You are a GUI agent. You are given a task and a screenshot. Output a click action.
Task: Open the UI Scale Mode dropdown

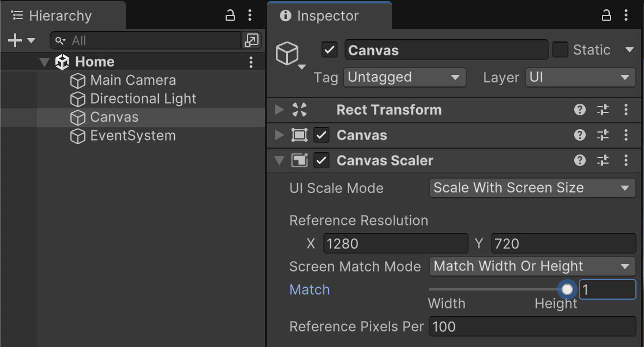pos(532,188)
